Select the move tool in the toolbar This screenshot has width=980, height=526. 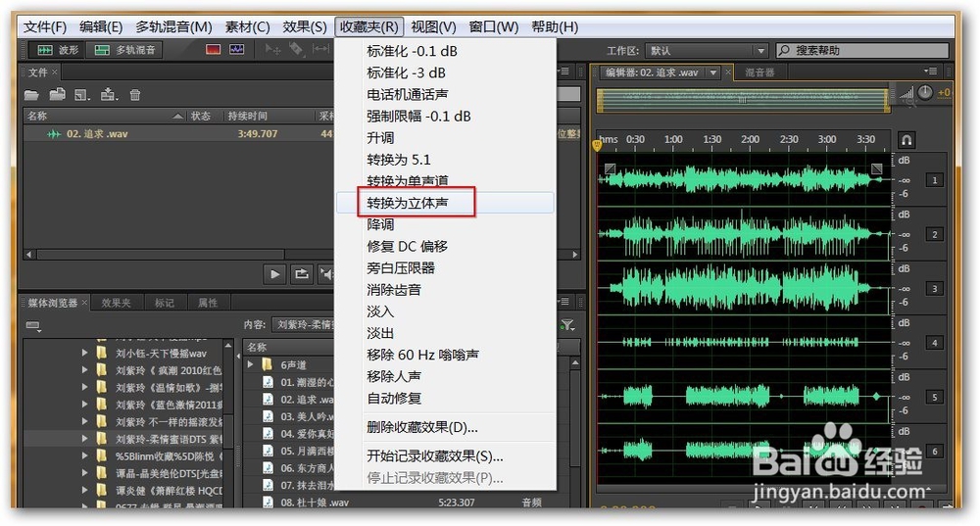point(272,49)
